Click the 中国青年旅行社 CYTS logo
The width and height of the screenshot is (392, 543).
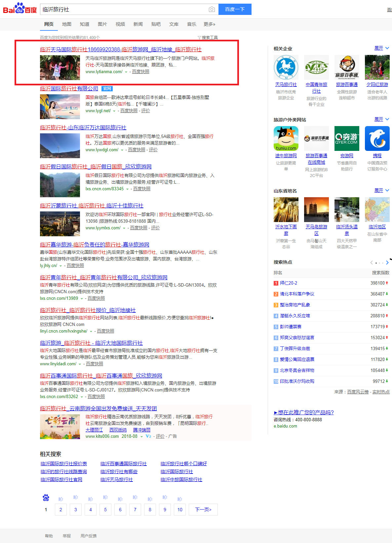[316, 68]
